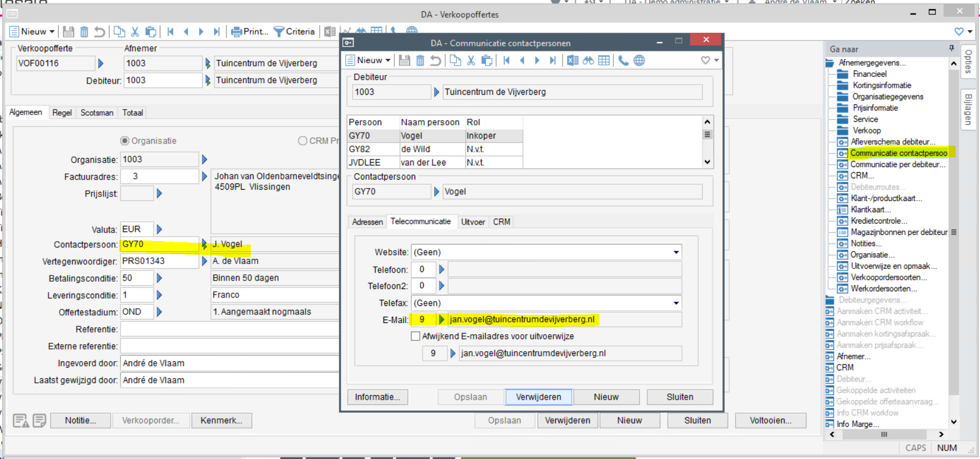980x459 pixels.
Task: Click grid table view icon in Communicatie toolbar
Action: 604,60
